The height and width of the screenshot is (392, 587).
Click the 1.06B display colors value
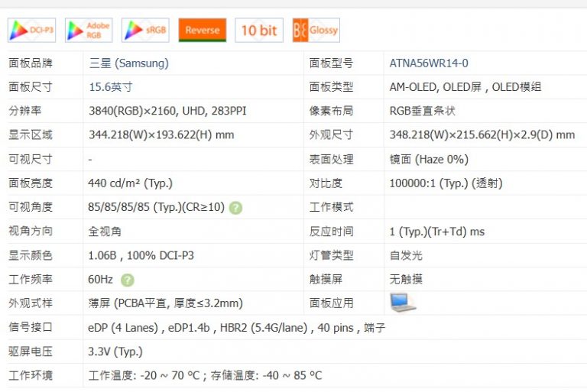[x=141, y=255]
